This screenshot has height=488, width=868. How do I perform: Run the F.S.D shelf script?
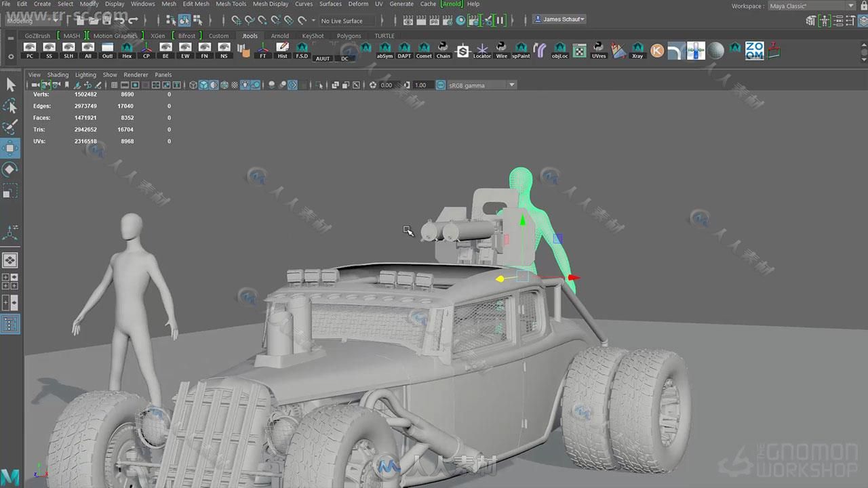(x=302, y=50)
